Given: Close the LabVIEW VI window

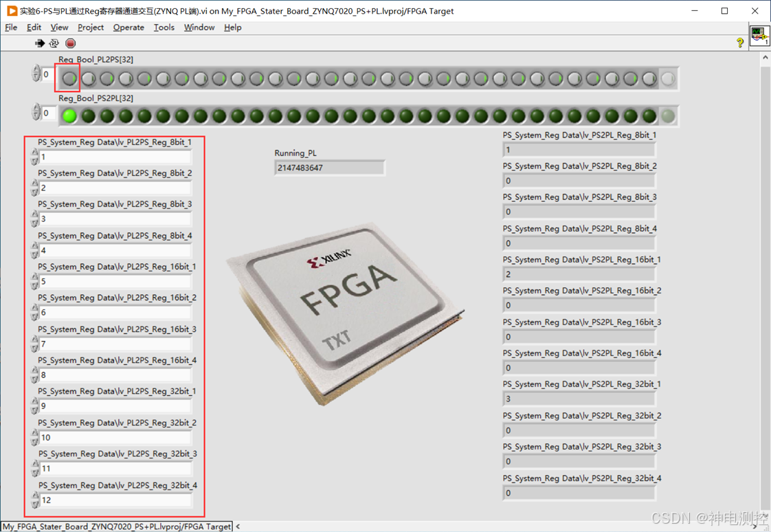Looking at the screenshot, I should click(x=755, y=11).
